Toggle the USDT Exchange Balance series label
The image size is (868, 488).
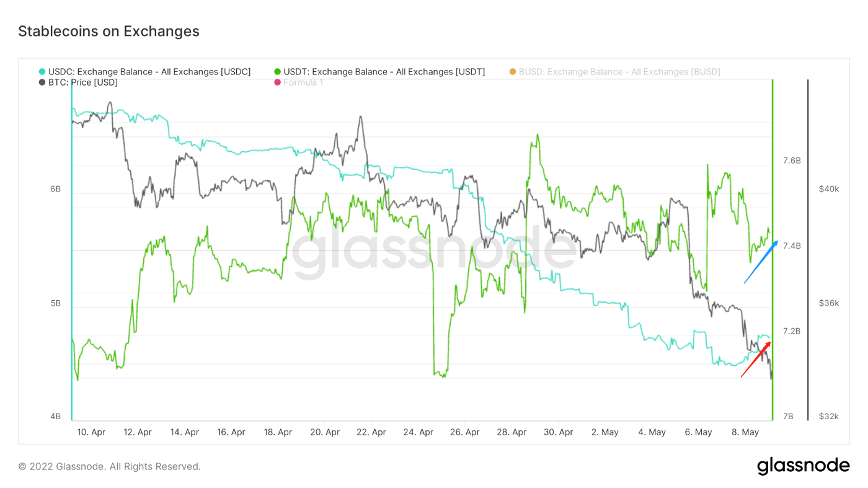click(384, 72)
